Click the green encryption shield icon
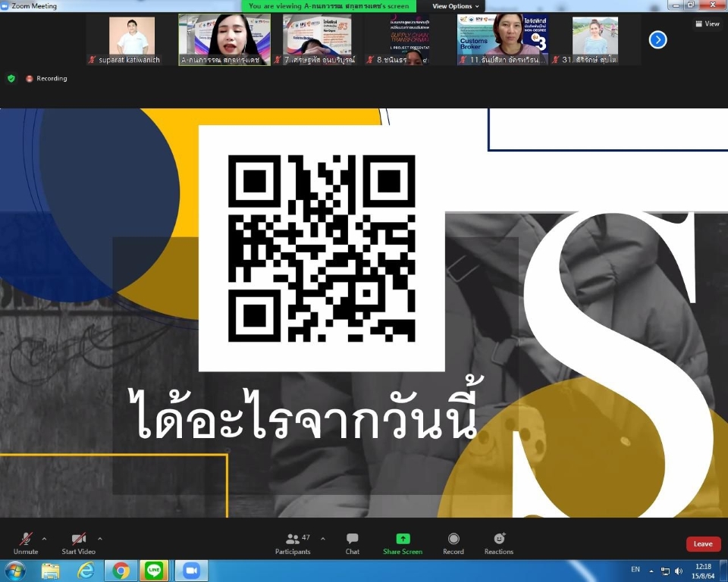 pyautogui.click(x=11, y=79)
